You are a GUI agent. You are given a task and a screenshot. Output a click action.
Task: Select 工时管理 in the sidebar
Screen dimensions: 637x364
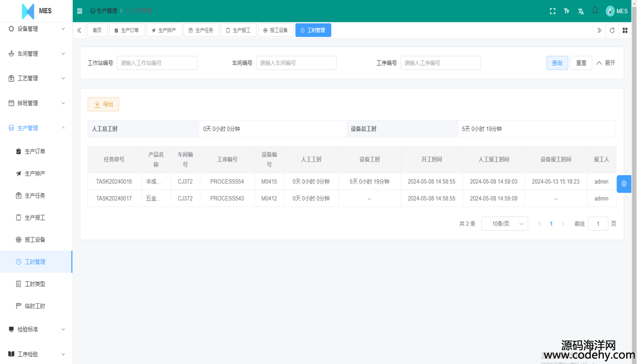click(36, 262)
